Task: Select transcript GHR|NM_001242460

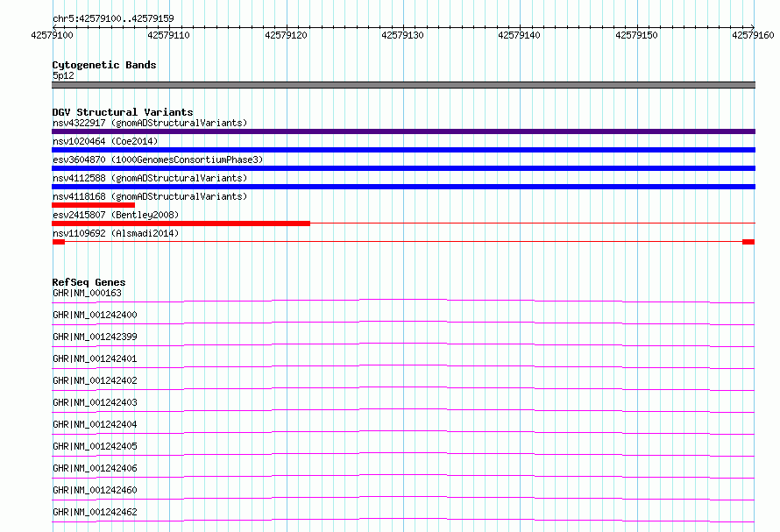Action: pyautogui.click(x=95, y=490)
